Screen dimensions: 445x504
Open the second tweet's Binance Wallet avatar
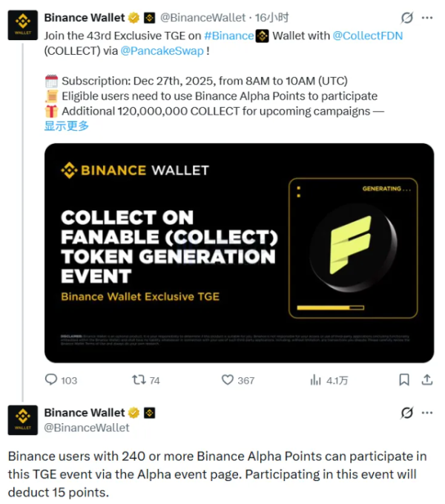pyautogui.click(x=23, y=419)
